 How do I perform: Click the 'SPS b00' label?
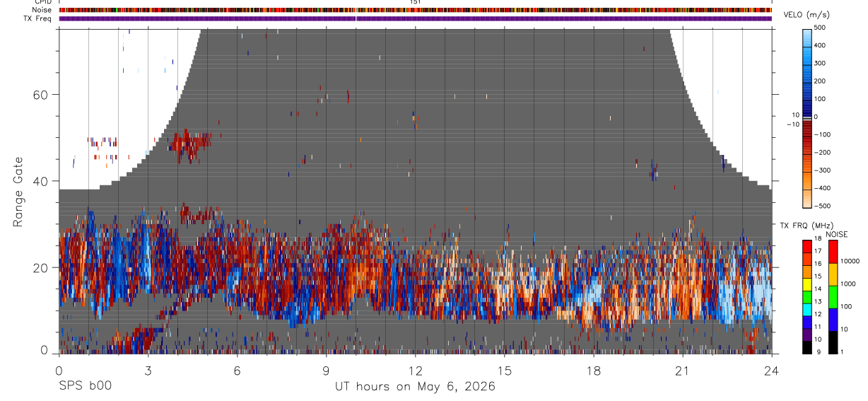(85, 386)
